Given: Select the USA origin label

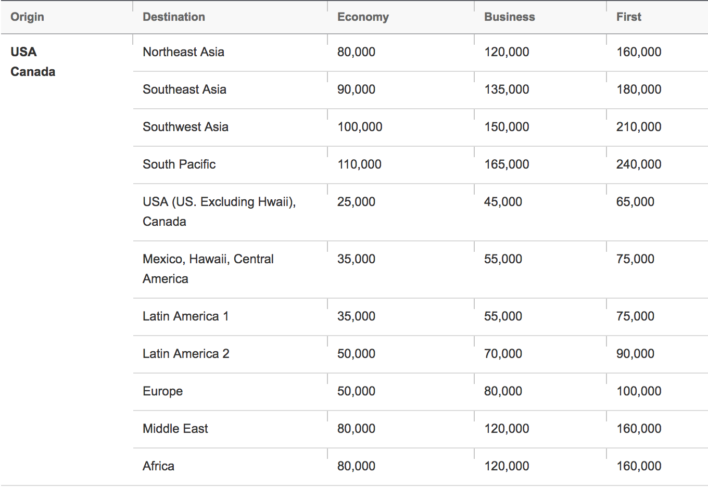Looking at the screenshot, I should pos(23,52).
